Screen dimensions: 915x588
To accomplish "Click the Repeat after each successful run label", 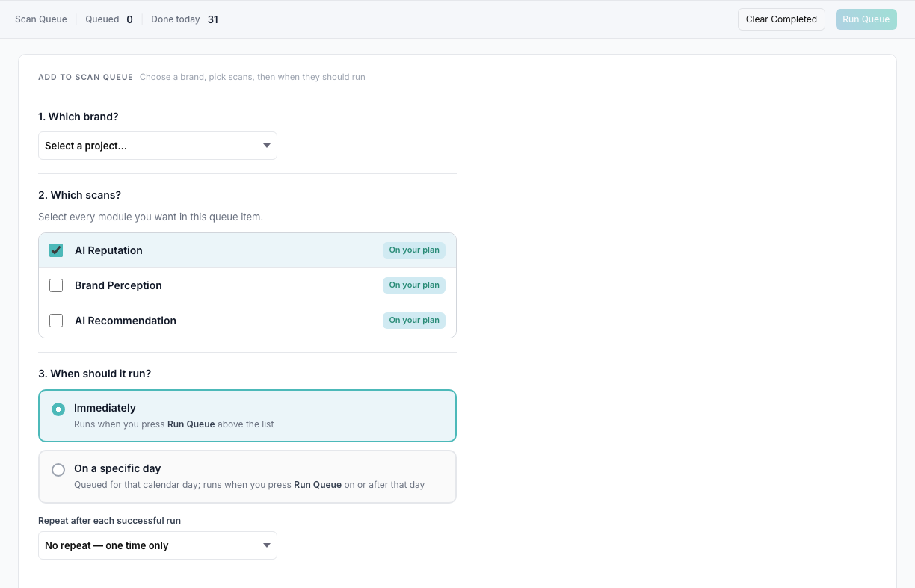I will (x=109, y=520).
